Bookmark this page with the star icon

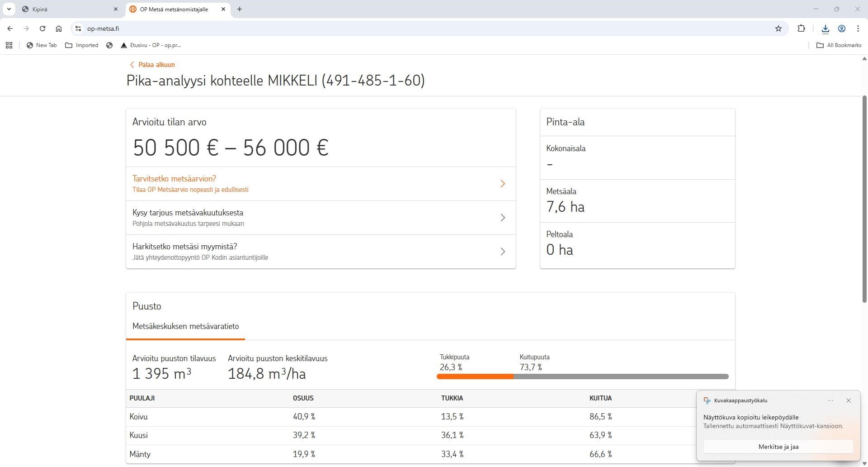click(x=778, y=29)
